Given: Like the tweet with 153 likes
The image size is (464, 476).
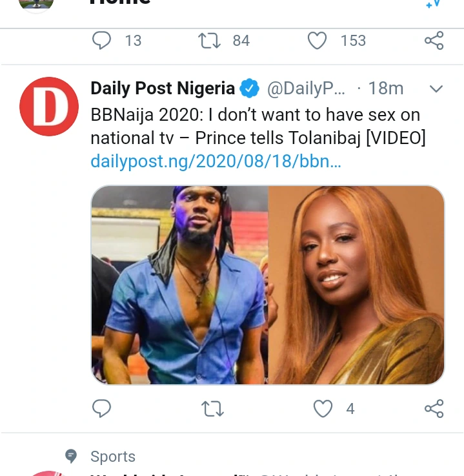Looking at the screenshot, I should tap(317, 41).
